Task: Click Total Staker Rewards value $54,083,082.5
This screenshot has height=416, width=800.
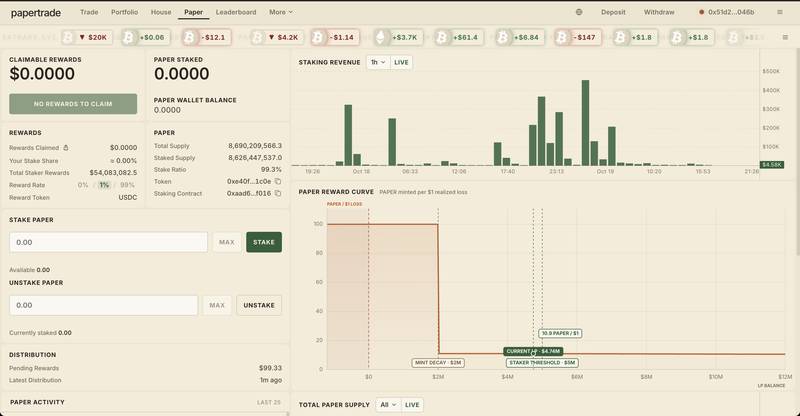Action: pyautogui.click(x=113, y=173)
